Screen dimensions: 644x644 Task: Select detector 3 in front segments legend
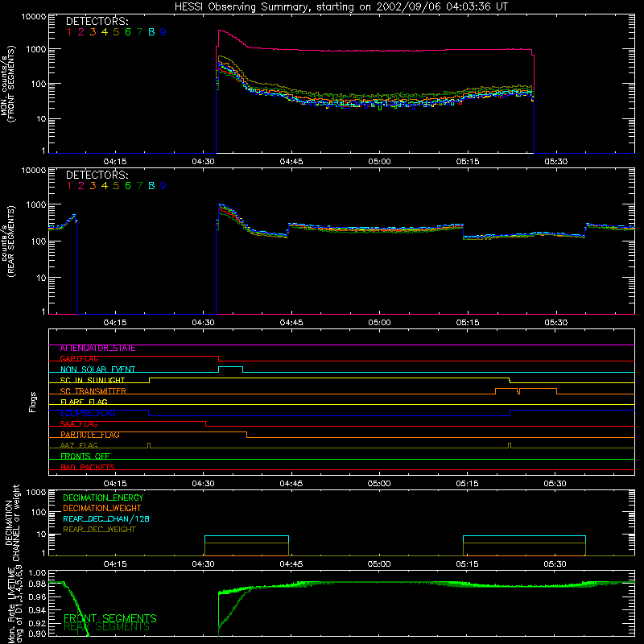click(x=93, y=32)
